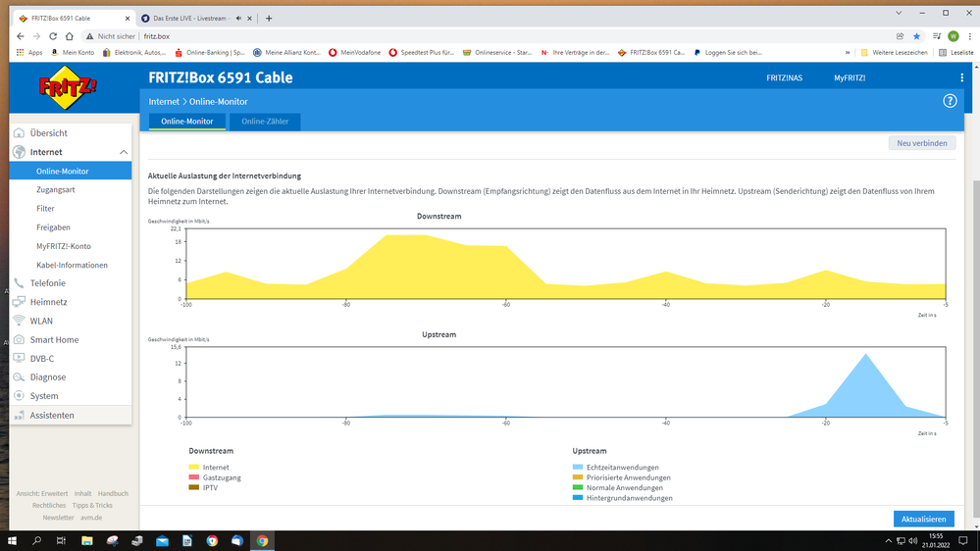Click the page vertical scrollbar
This screenshot has height=551, width=980.
976,347
